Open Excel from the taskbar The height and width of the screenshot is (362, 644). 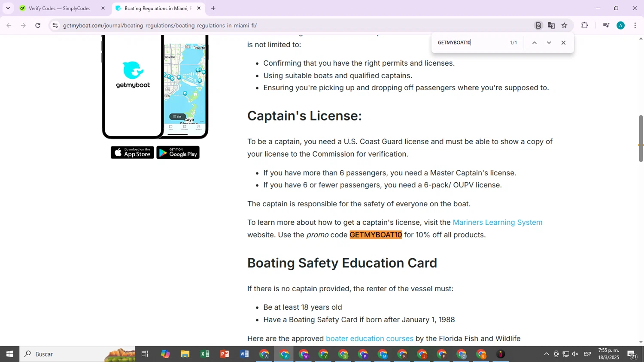[x=205, y=354]
